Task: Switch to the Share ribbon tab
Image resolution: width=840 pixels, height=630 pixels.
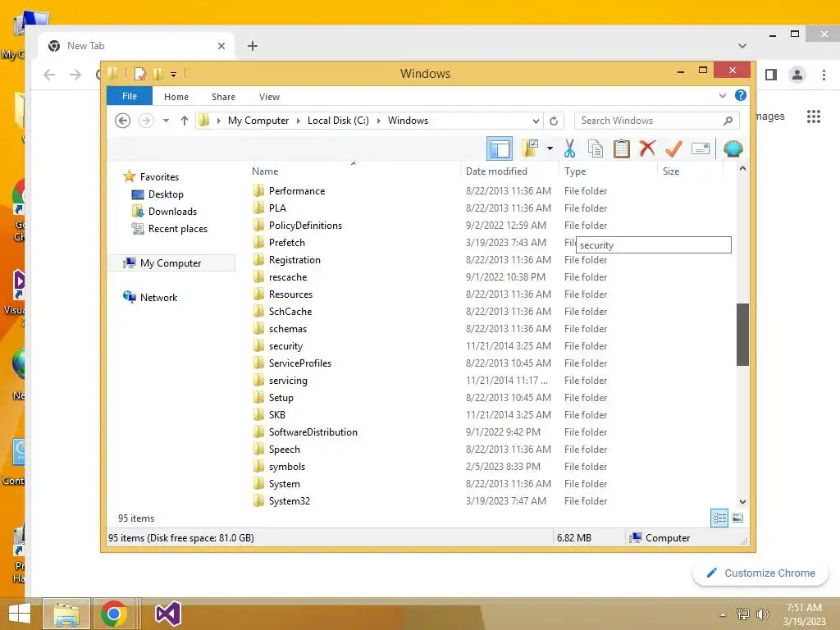Action: (223, 97)
